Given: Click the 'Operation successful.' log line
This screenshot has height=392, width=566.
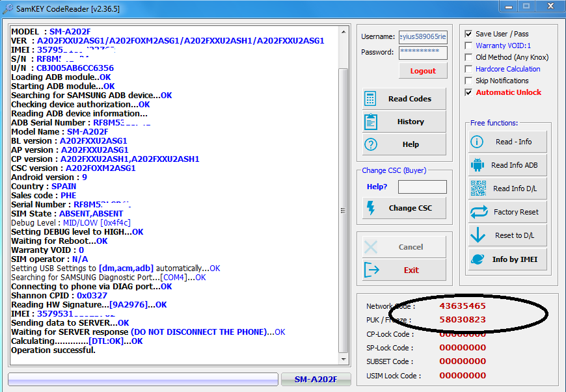Looking at the screenshot, I should 53,350.
